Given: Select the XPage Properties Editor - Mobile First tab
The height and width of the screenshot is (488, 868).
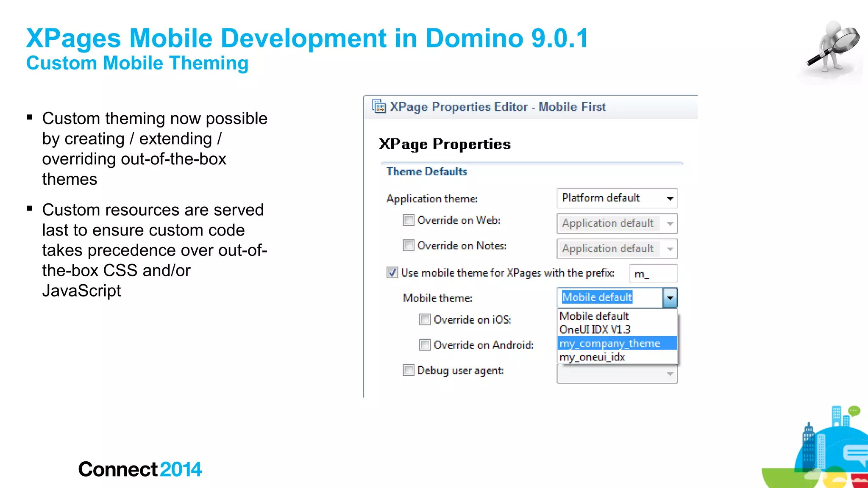Looking at the screenshot, I should coord(498,107).
